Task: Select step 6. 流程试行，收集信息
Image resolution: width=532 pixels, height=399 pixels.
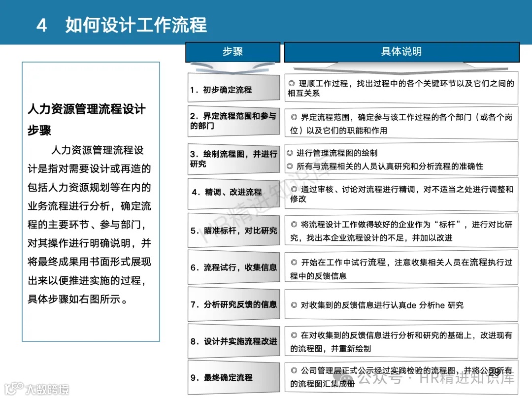Action: click(232, 266)
